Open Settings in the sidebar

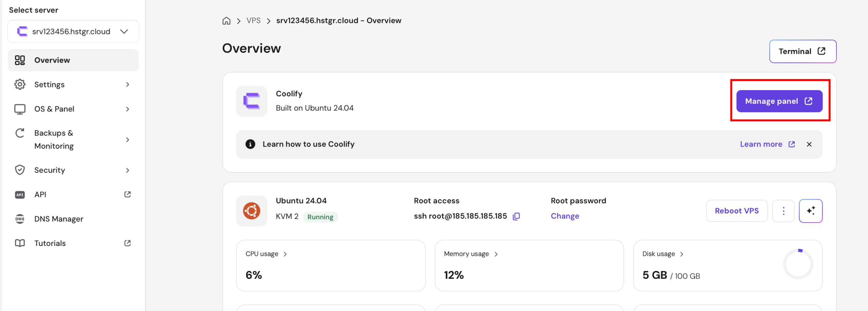(73, 84)
